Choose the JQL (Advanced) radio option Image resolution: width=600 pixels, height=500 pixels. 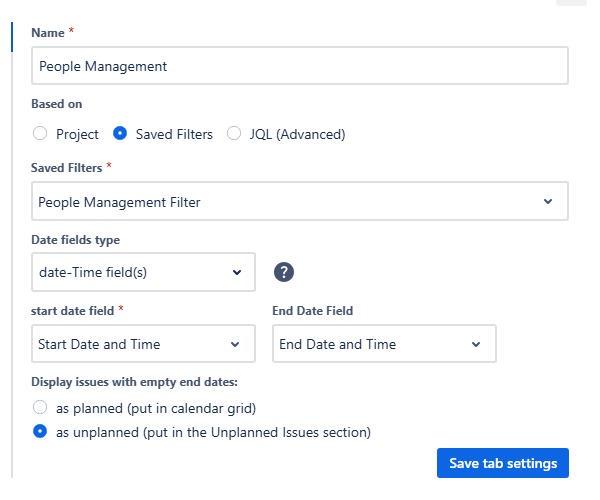point(234,134)
